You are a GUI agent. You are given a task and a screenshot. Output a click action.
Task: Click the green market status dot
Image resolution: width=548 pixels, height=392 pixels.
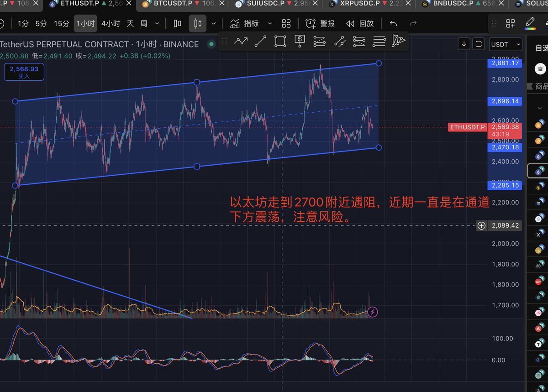pyautogui.click(x=211, y=44)
